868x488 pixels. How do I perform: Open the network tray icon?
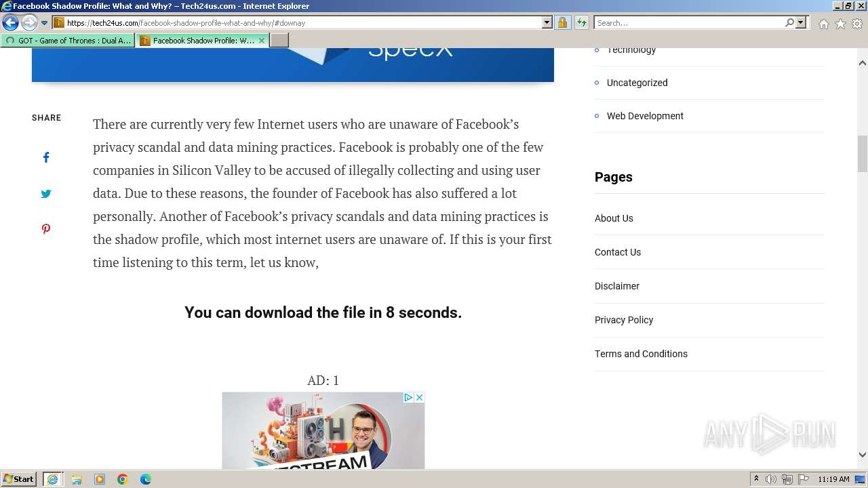click(787, 479)
